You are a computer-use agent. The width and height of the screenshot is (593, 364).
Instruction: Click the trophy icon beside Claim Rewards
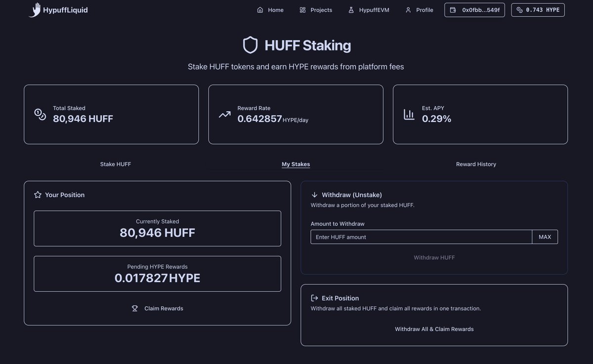tap(135, 308)
